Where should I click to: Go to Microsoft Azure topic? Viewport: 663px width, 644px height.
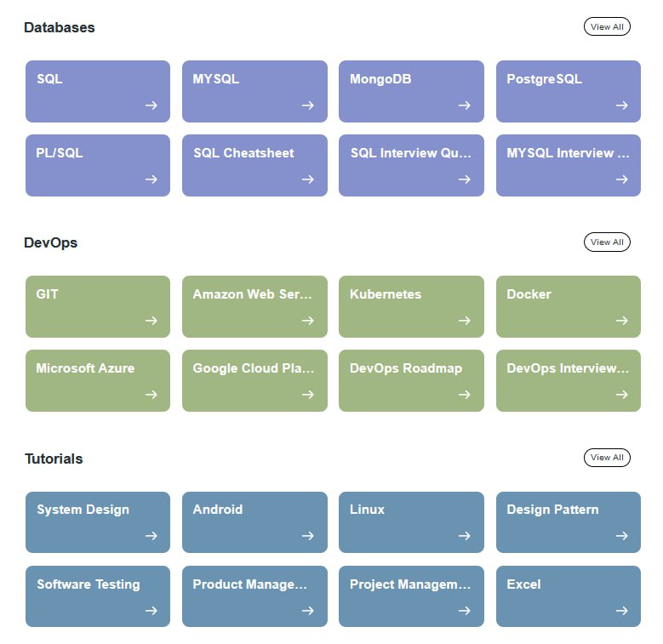97,379
